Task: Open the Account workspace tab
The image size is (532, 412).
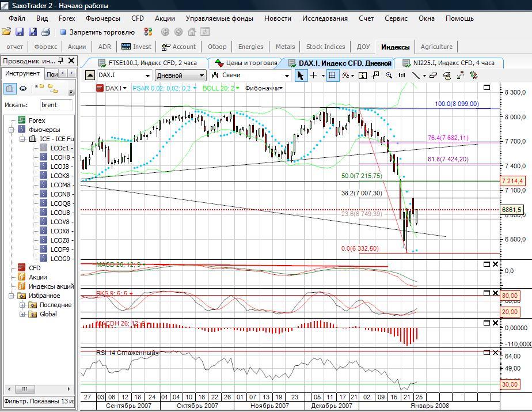Action: 179,47
